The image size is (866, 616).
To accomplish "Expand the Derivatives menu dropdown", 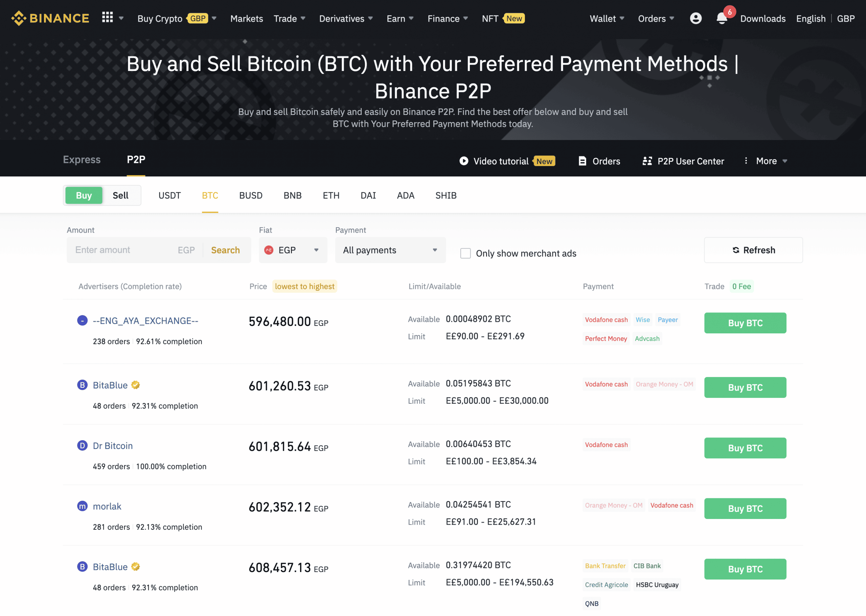I will click(x=370, y=18).
